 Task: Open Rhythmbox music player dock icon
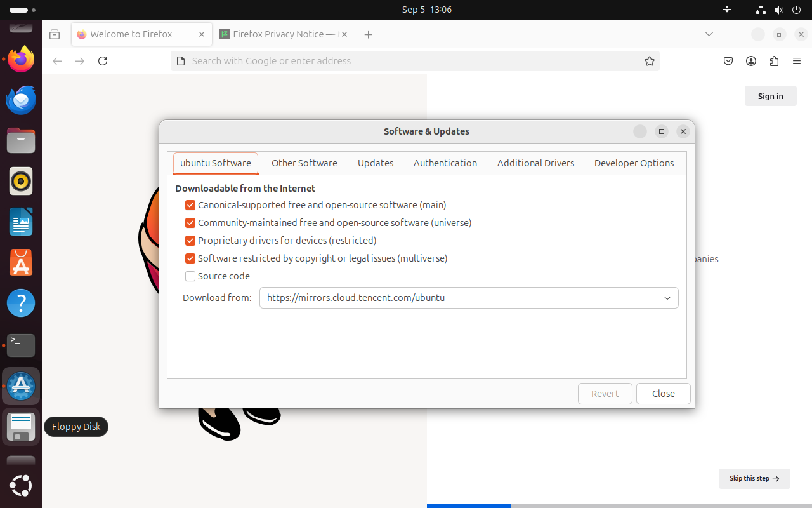[21, 182]
